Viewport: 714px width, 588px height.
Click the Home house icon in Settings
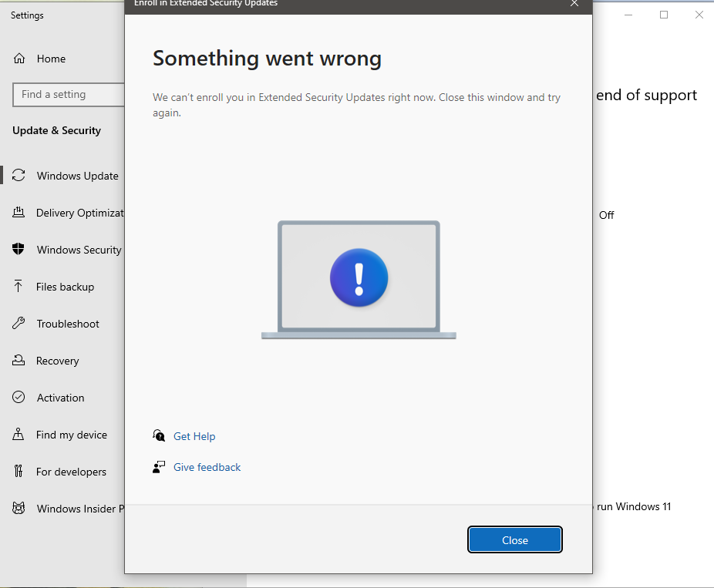(19, 59)
